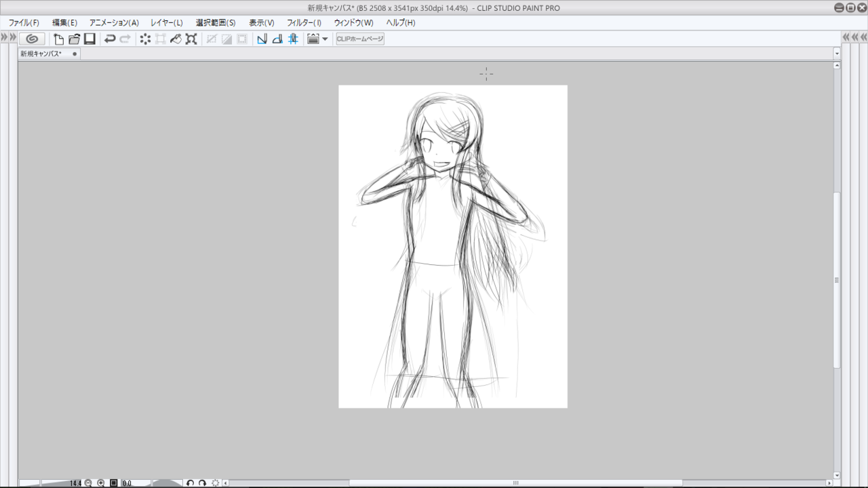
Task: Open the ウィンドウ(W) menu
Action: pyautogui.click(x=353, y=22)
